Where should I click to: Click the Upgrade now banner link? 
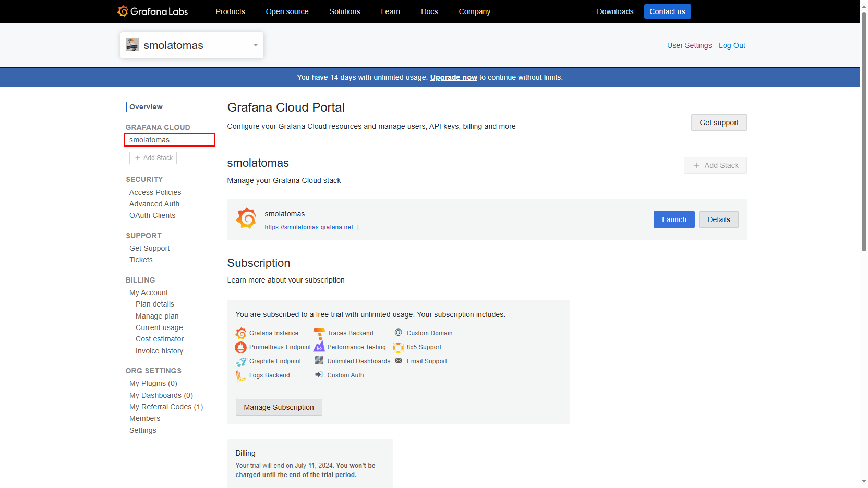pyautogui.click(x=453, y=77)
